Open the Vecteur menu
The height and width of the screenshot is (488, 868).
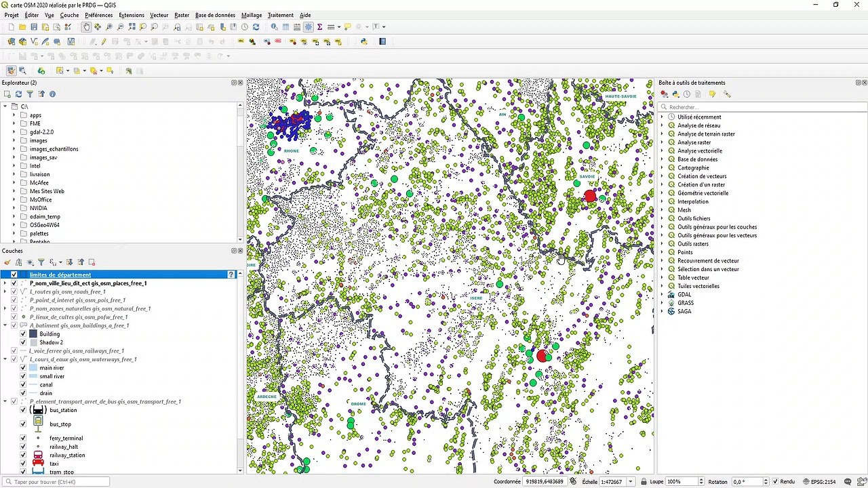tap(159, 15)
